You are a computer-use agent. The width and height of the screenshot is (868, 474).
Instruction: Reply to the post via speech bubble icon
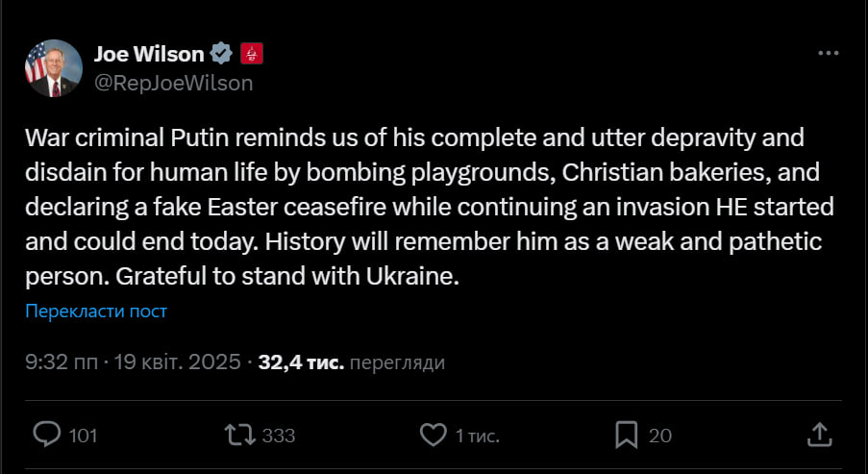(x=47, y=435)
